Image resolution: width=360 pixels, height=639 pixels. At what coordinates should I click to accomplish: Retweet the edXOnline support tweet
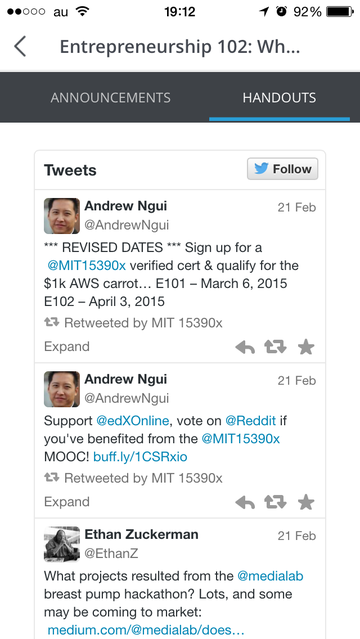(x=275, y=502)
